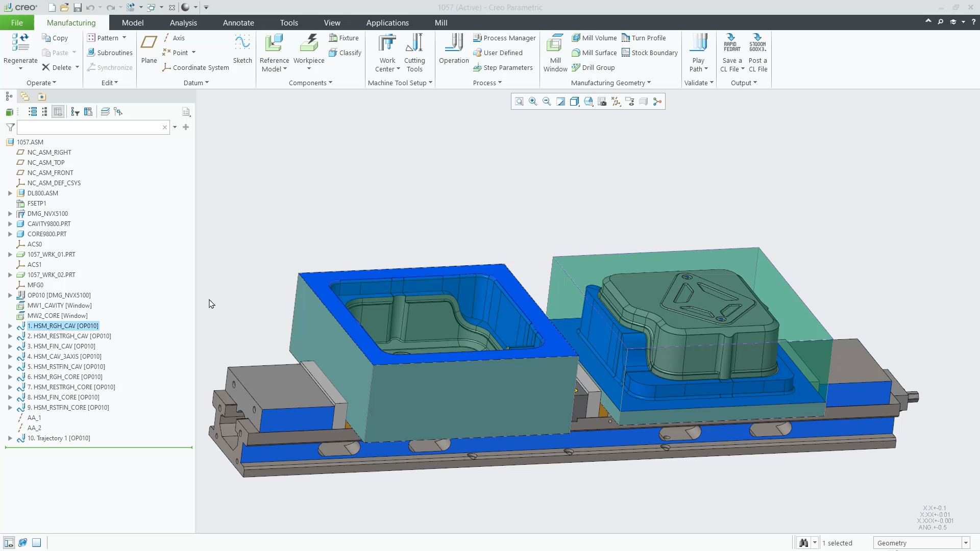Open the Favorites folder tab icon
The image size is (980, 551).
click(42, 96)
